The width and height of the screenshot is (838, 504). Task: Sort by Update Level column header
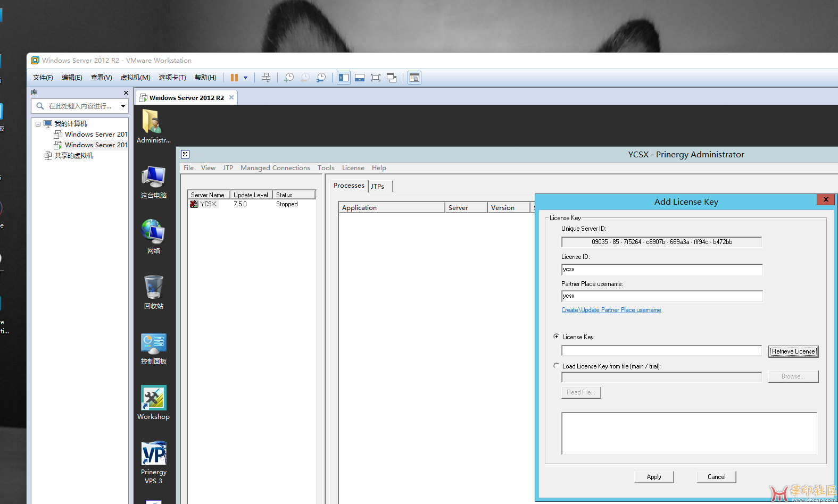point(251,195)
